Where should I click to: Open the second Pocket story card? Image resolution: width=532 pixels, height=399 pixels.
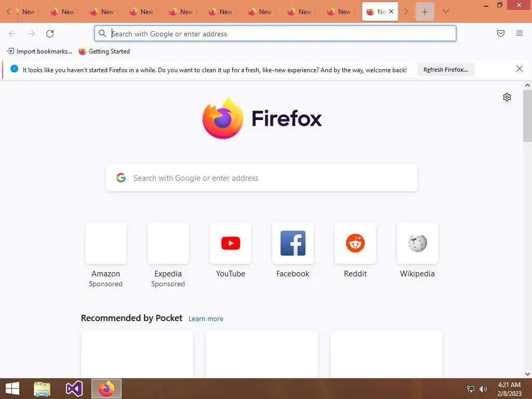pos(262,354)
